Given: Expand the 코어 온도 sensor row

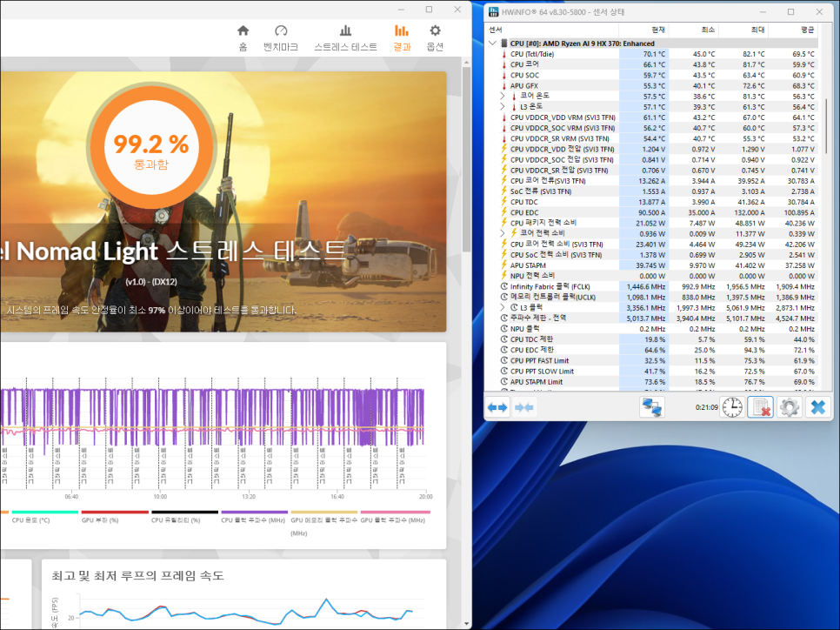Looking at the screenshot, I should [503, 96].
